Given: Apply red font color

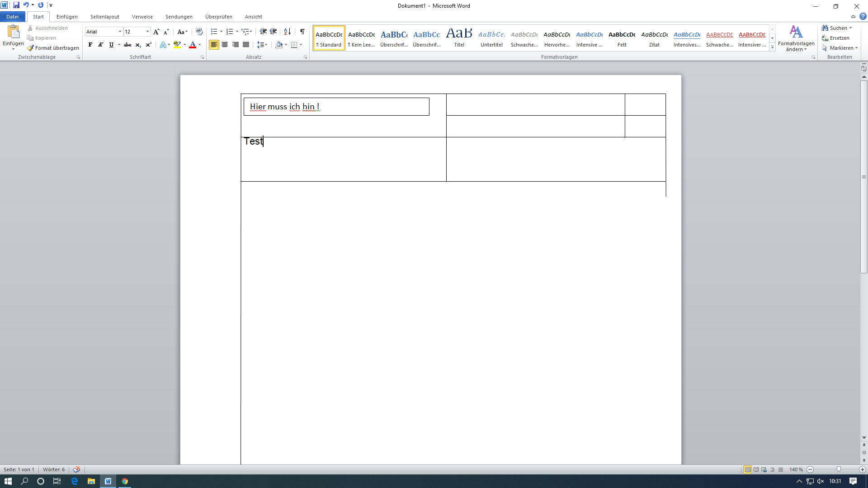Looking at the screenshot, I should (x=193, y=45).
